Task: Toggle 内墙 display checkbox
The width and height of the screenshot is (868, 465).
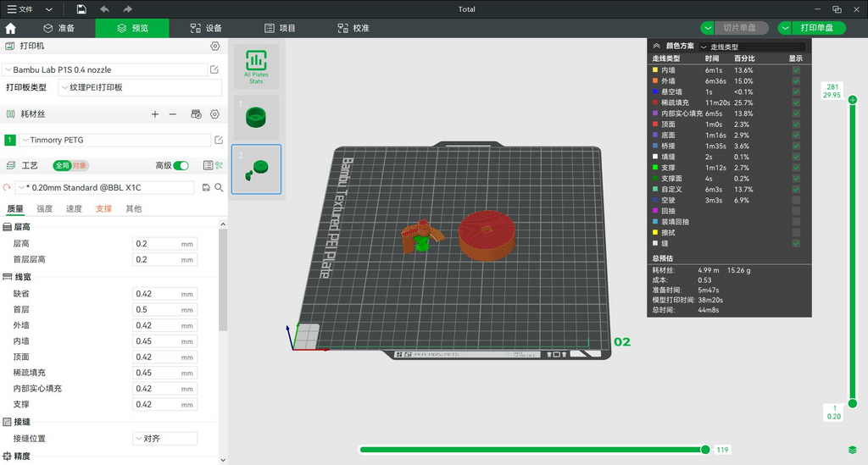Action: [796, 70]
